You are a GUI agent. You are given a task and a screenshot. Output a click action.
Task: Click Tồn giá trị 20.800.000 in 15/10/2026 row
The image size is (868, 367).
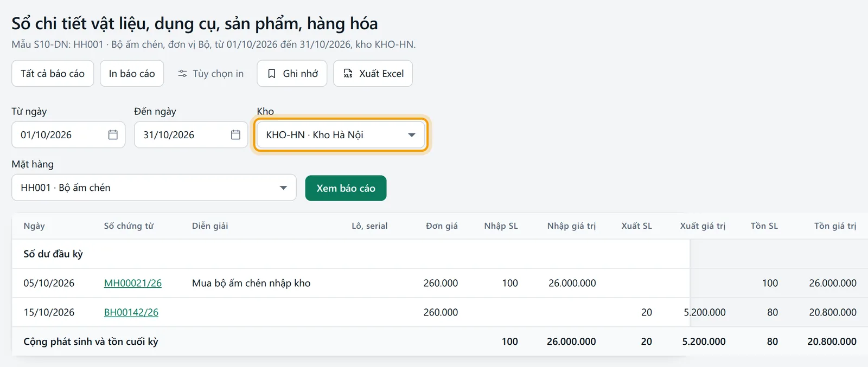833,312
